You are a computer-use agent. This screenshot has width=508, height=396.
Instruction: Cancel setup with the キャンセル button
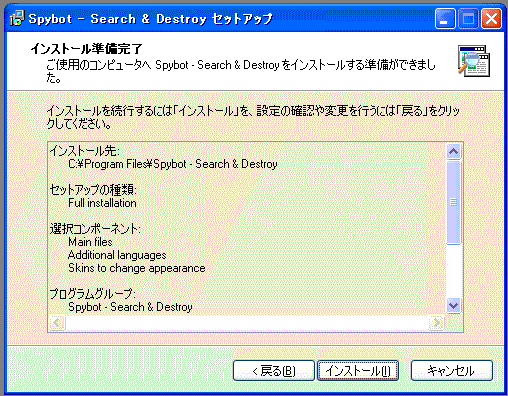point(452,370)
